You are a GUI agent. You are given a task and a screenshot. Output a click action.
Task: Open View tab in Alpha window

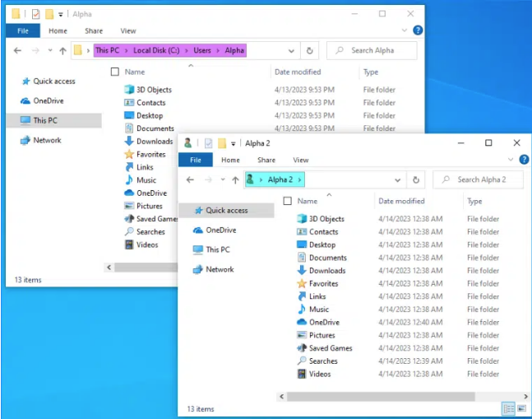(128, 31)
